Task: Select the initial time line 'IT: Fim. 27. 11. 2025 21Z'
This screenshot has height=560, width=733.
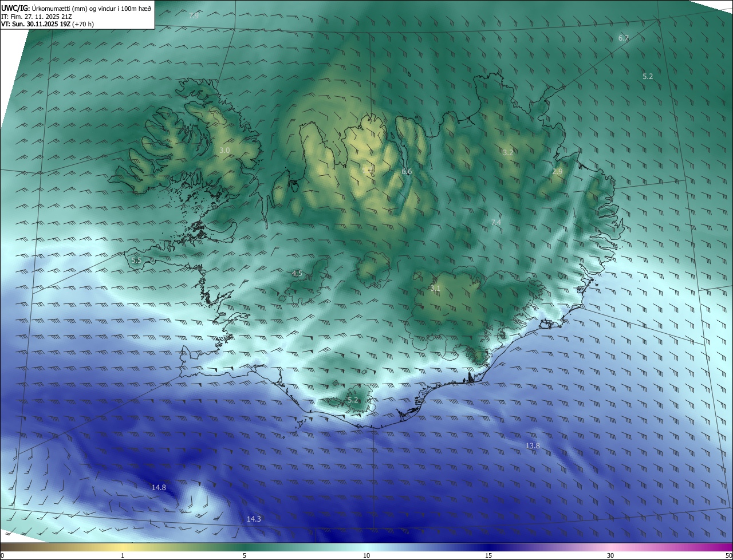Action: click(x=37, y=16)
